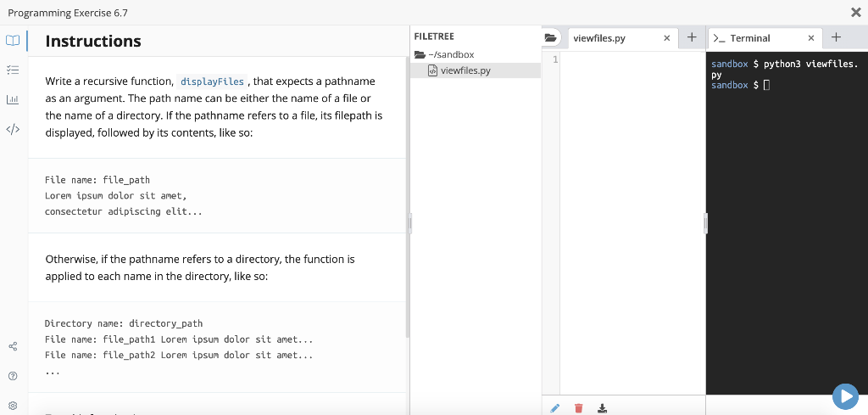Open the help question mark icon

13,376
